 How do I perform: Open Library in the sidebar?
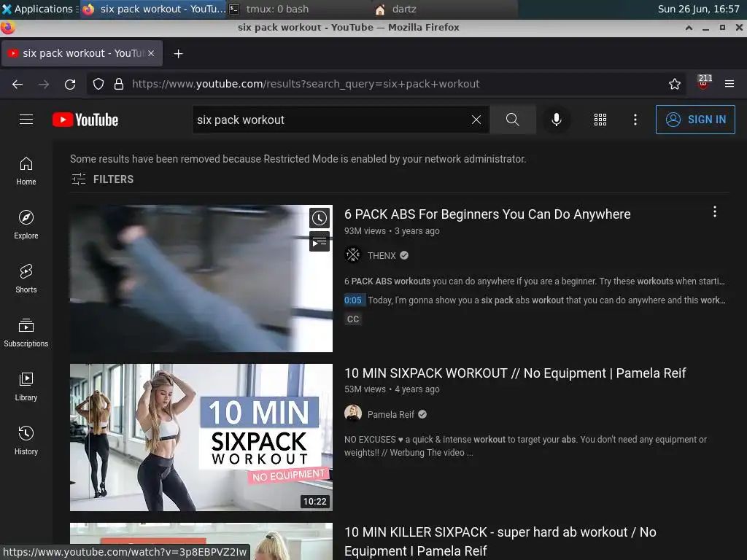pos(26,386)
